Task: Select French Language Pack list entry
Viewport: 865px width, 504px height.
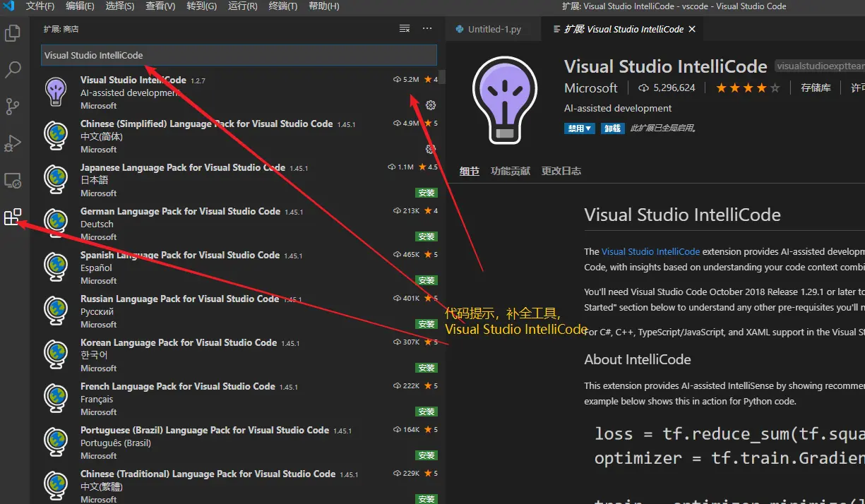Action: pos(239,398)
